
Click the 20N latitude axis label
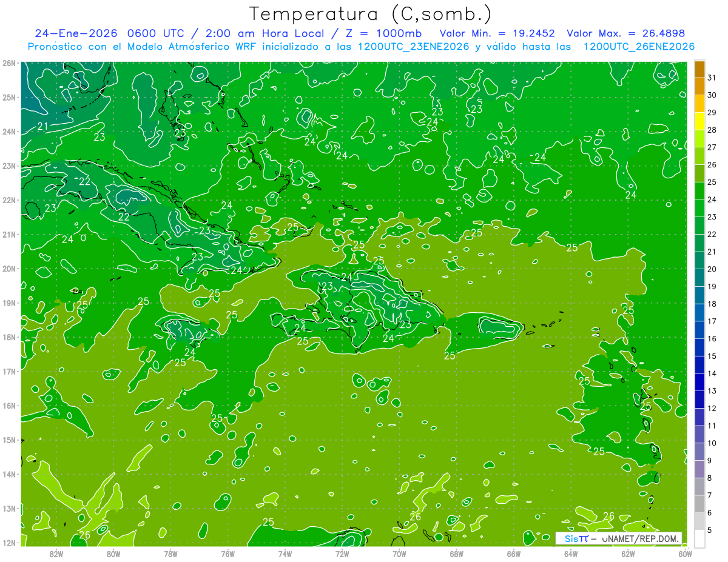pos(8,269)
